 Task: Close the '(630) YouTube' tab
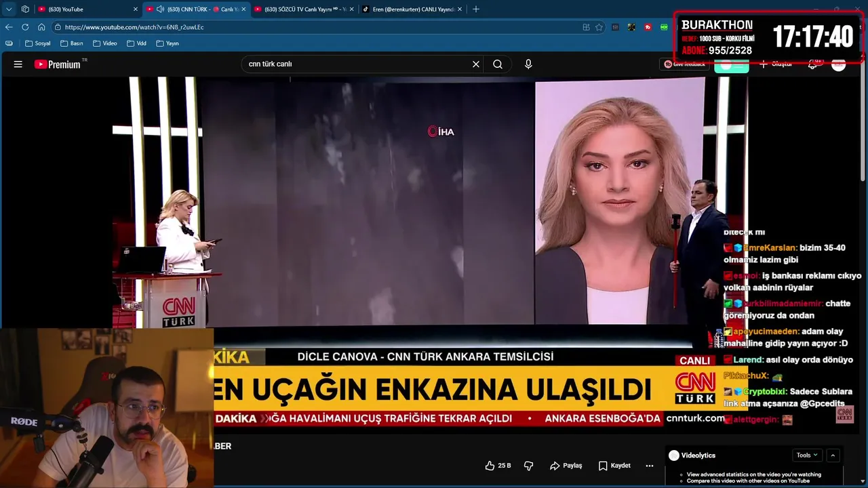tap(135, 9)
